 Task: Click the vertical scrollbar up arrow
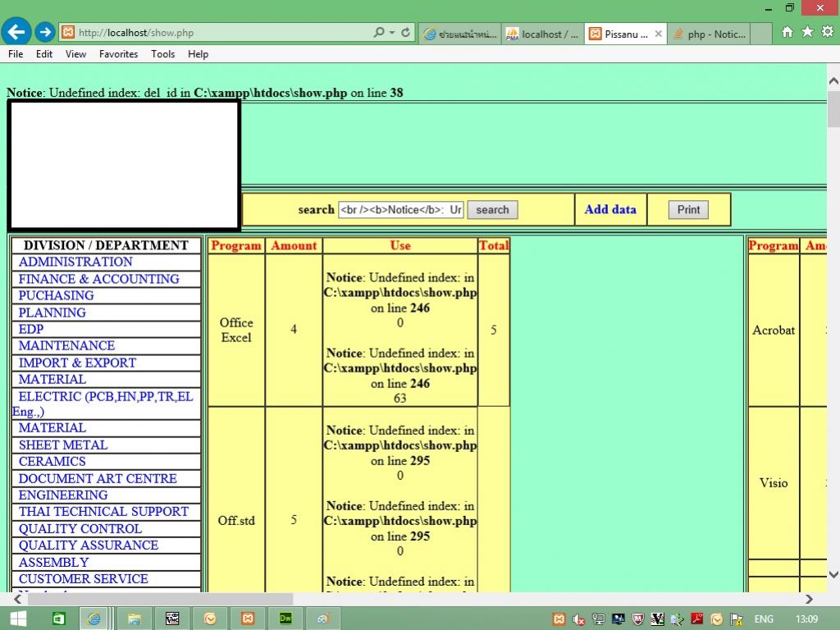pyautogui.click(x=833, y=81)
